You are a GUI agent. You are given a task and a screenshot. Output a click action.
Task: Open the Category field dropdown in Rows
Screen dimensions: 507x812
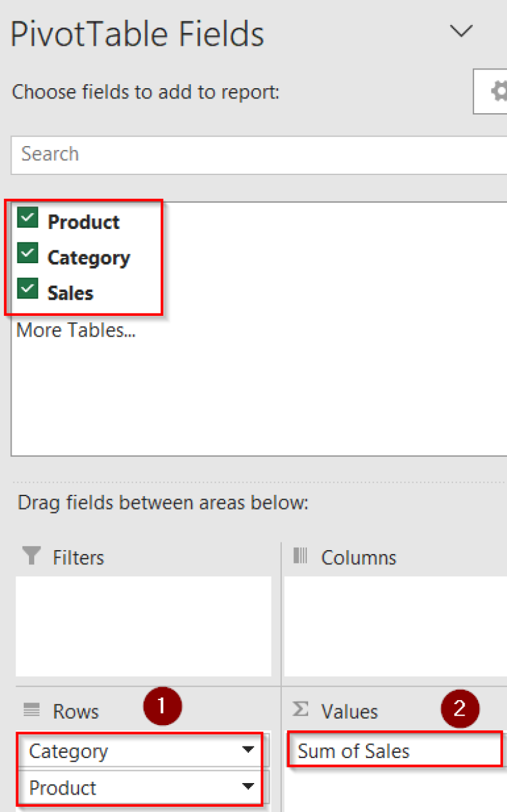coord(248,750)
